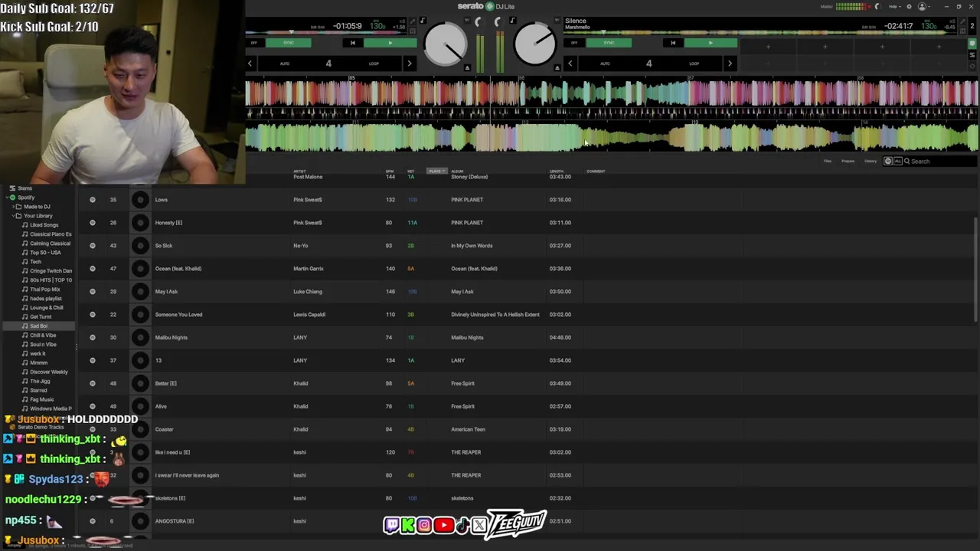The image size is (980, 551).
Task: Open the Liked Songs playlist
Action: (44, 225)
